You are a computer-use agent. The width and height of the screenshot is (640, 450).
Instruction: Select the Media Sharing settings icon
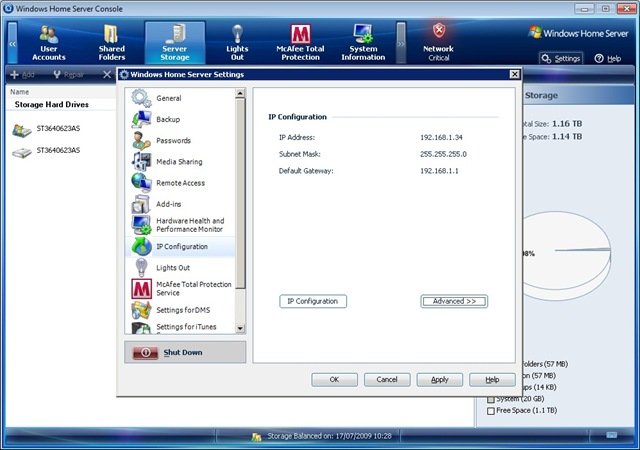(x=141, y=162)
